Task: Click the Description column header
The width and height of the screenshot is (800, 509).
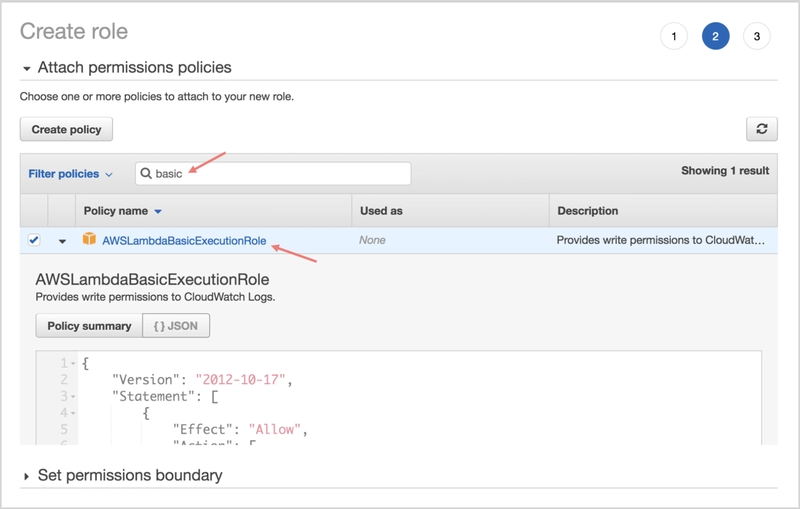Action: (587, 211)
